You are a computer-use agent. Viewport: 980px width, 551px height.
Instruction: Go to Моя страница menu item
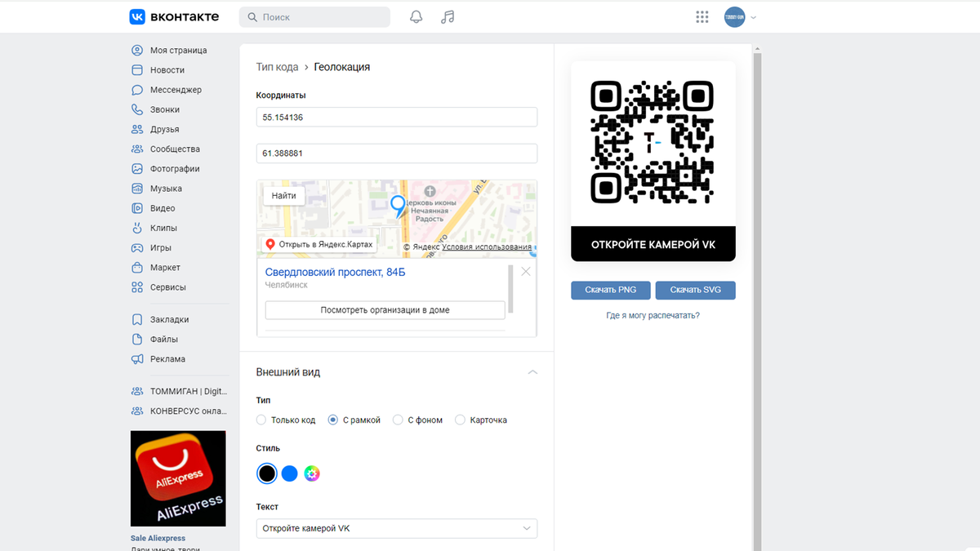pos(178,51)
